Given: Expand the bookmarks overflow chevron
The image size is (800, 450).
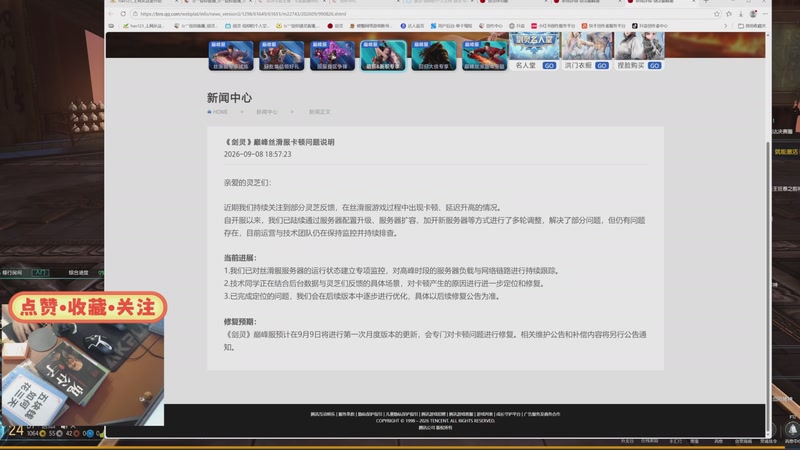Looking at the screenshot, I should [726, 26].
